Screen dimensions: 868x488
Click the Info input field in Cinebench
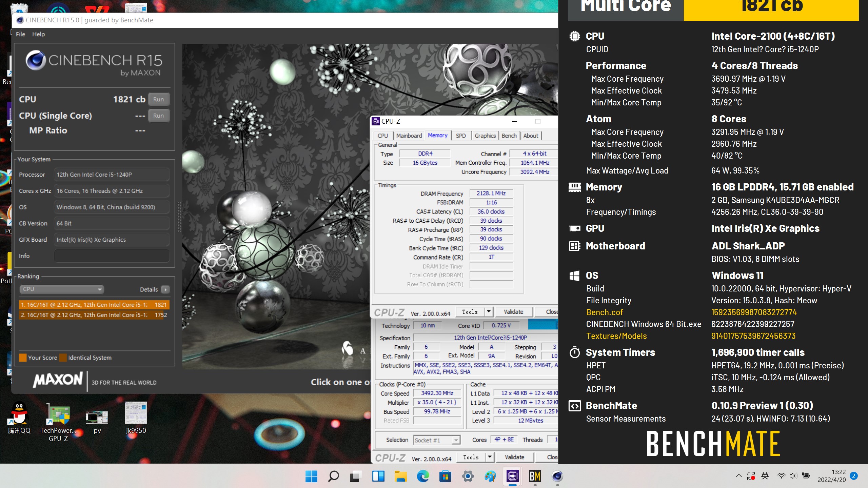coord(112,256)
